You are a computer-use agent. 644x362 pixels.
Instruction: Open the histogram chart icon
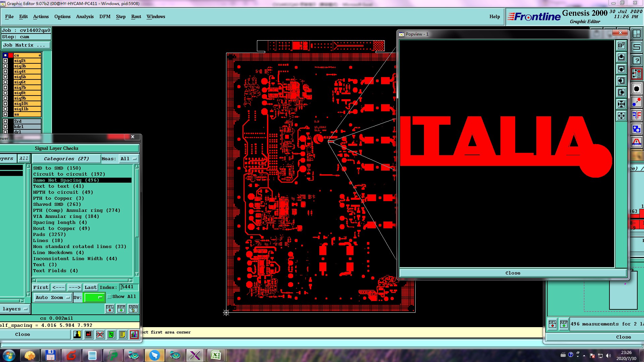click(134, 335)
